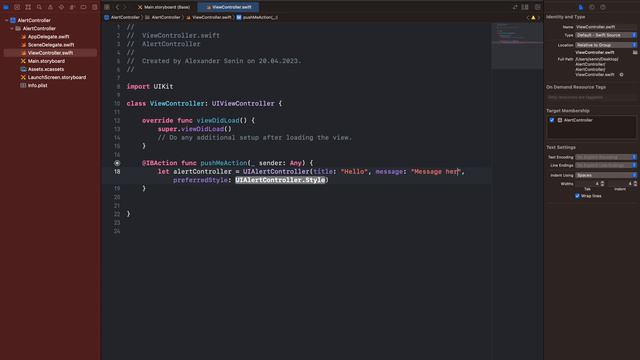This screenshot has width=640, height=360.
Task: Click the IBAction connection circle on line 17
Action: coord(117,163)
